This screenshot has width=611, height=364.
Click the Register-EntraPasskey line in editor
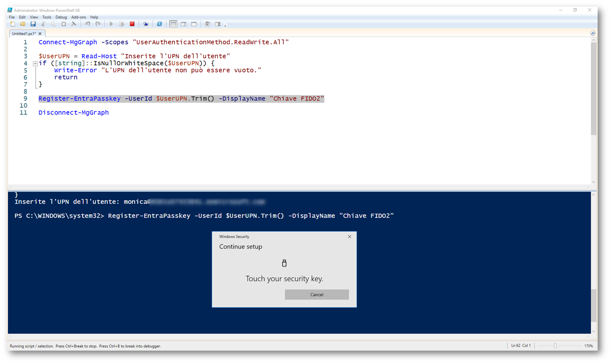[181, 99]
